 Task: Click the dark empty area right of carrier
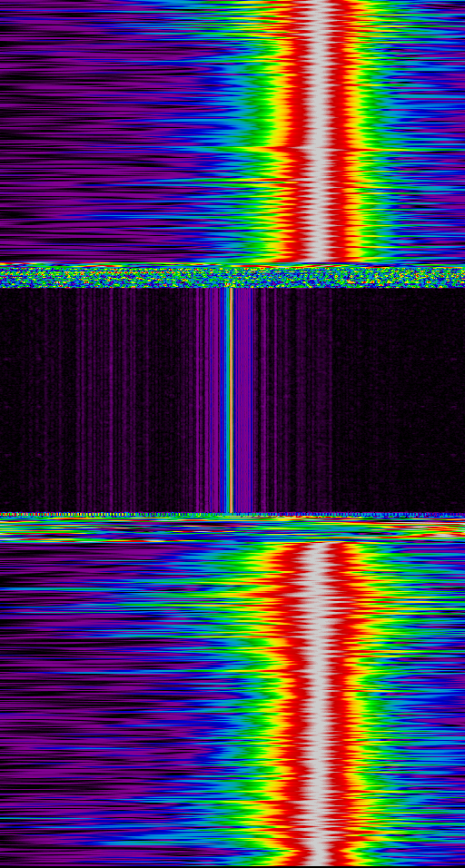pos(388,399)
